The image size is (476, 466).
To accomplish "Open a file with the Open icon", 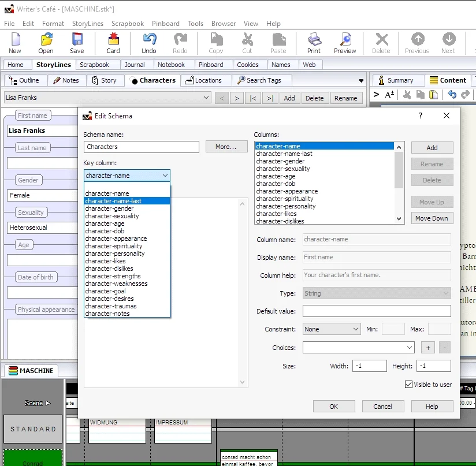I will coord(46,43).
